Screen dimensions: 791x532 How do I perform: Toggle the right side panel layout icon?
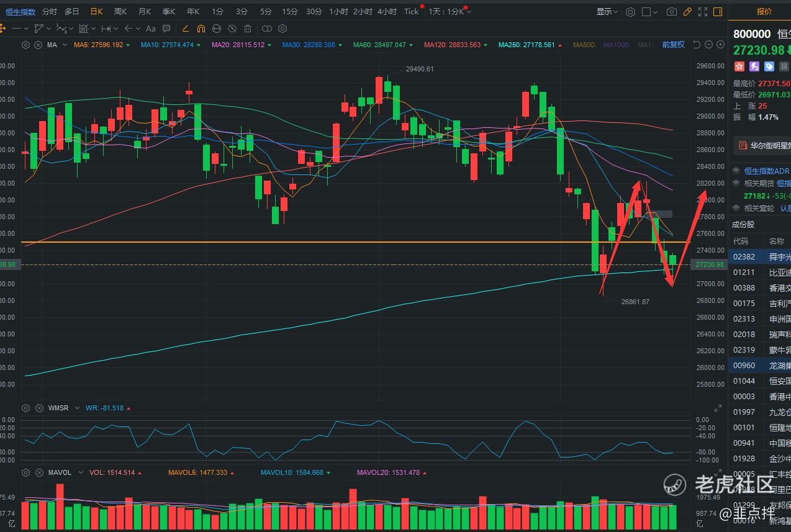[718, 11]
